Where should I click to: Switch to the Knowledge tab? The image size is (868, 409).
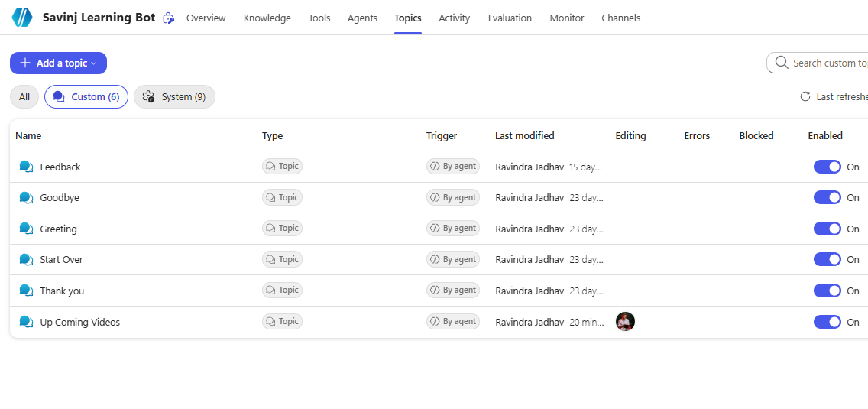pyautogui.click(x=267, y=18)
